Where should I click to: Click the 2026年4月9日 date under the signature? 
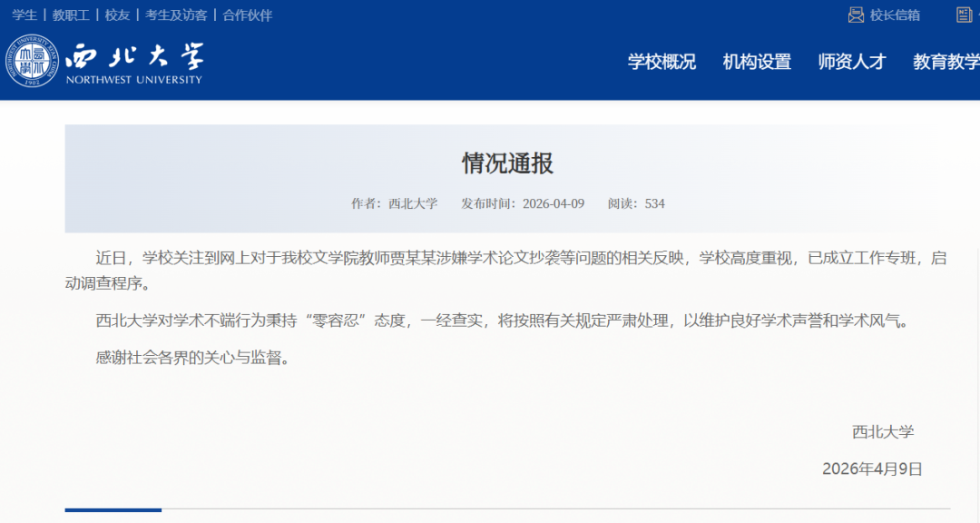872,469
